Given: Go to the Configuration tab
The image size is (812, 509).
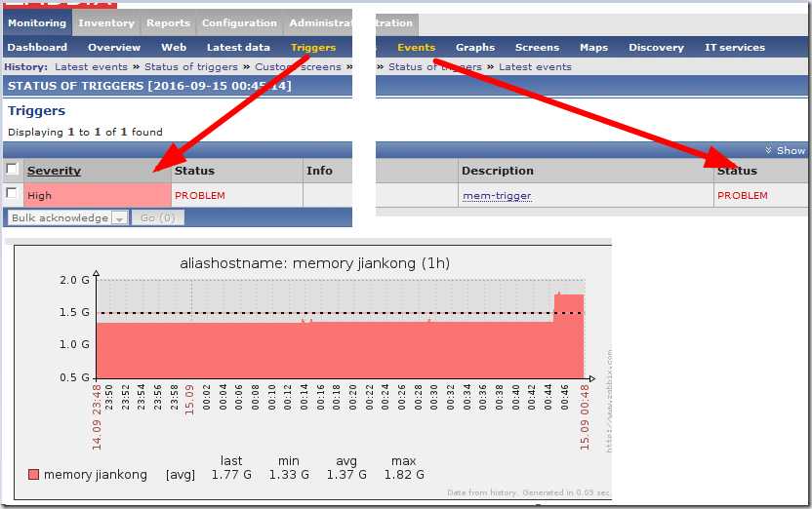Looking at the screenshot, I should (x=239, y=22).
